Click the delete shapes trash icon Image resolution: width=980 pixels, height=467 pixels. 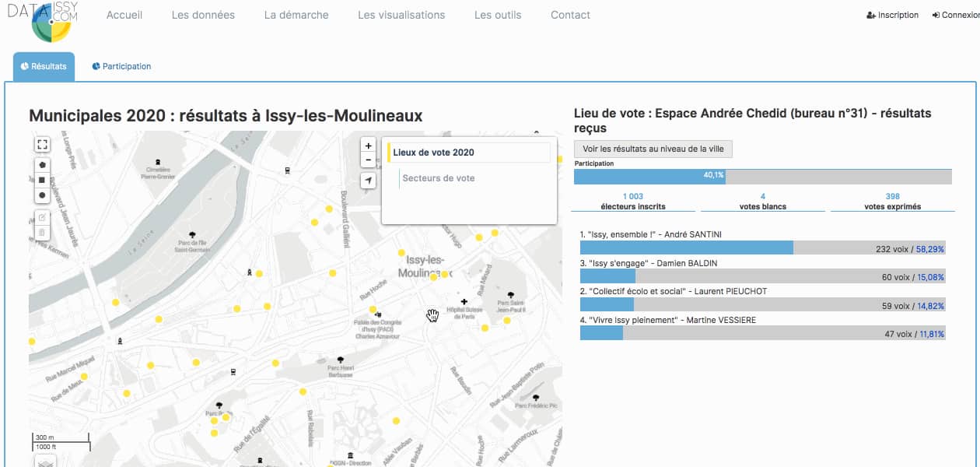tap(42, 233)
